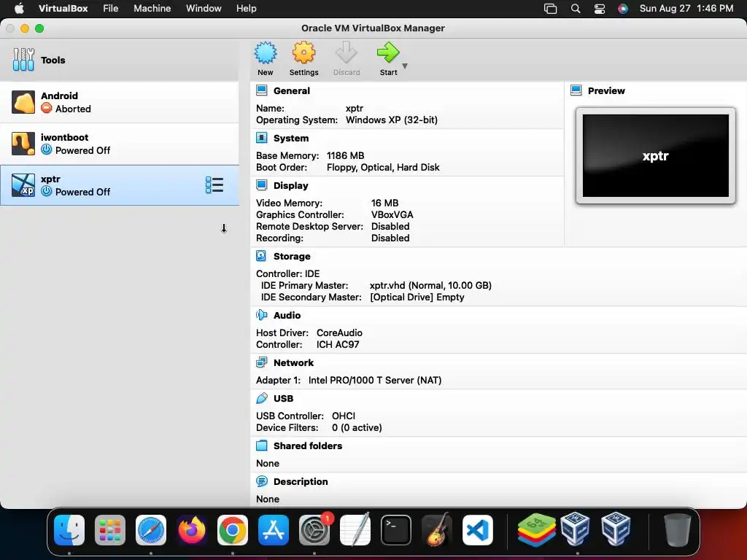This screenshot has width=747, height=560.
Task: Click the xptr Windows XP icon
Action: click(x=23, y=185)
